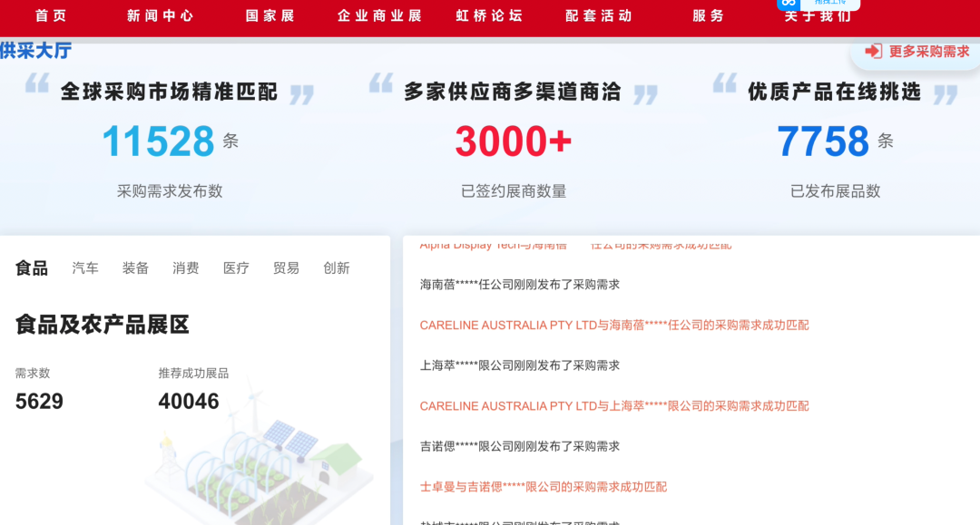Click the 食品及农产品展区 title

(x=102, y=325)
